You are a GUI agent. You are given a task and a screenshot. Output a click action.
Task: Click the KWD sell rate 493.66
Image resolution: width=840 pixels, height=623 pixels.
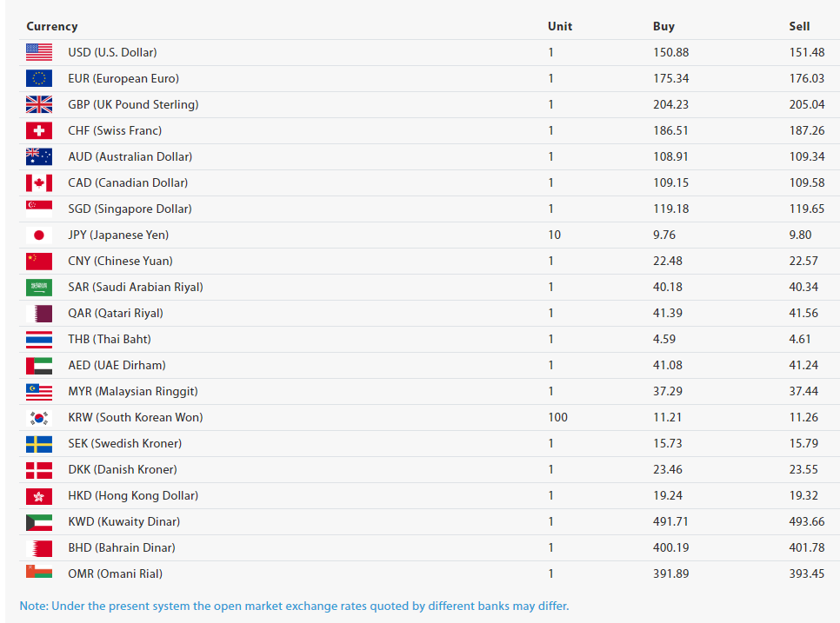pos(807,522)
